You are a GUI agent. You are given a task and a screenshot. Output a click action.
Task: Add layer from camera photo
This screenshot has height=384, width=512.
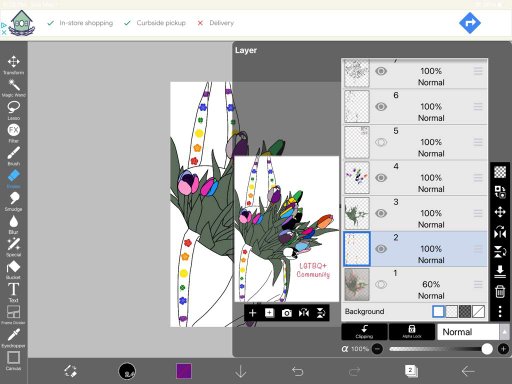tap(287, 313)
